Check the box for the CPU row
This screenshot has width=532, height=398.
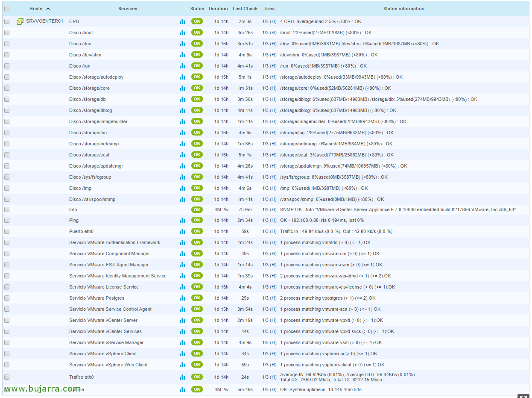[x=7, y=21]
